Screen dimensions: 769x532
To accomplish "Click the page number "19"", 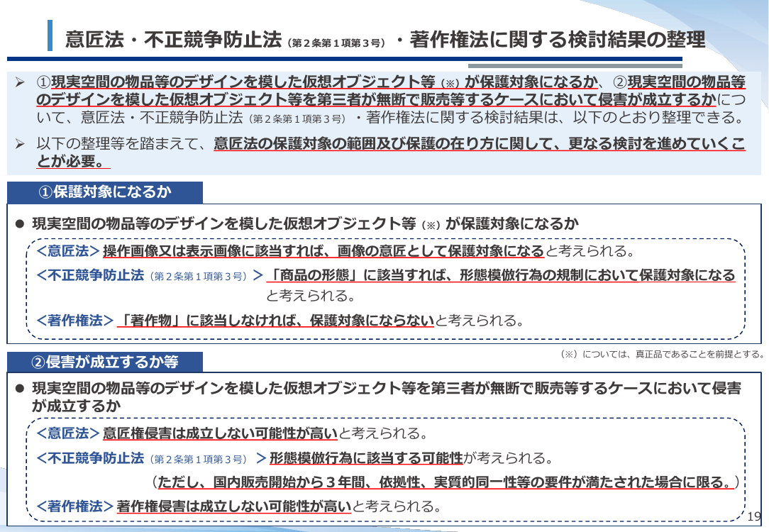I will [754, 516].
